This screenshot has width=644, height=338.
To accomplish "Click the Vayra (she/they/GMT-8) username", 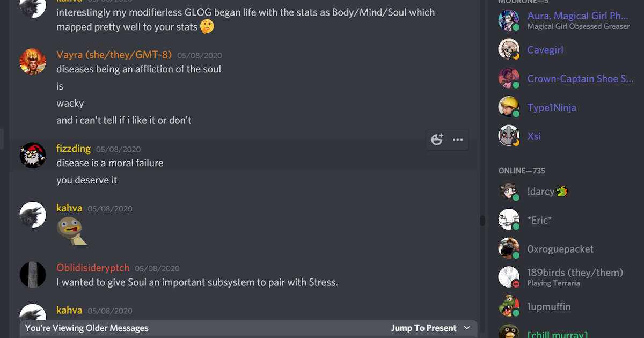I will pyautogui.click(x=114, y=55).
